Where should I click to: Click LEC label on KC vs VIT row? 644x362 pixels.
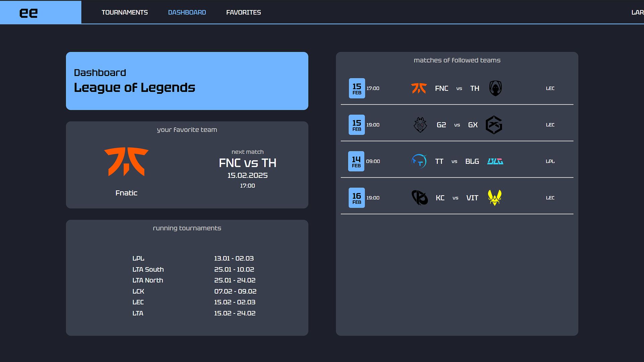550,198
